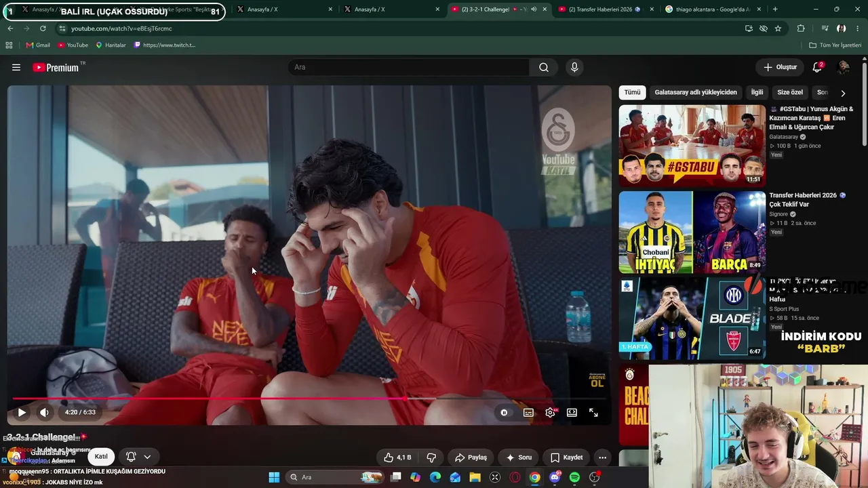Open the Opera browser from the taskbar
The width and height of the screenshot is (868, 488).
[x=515, y=477]
